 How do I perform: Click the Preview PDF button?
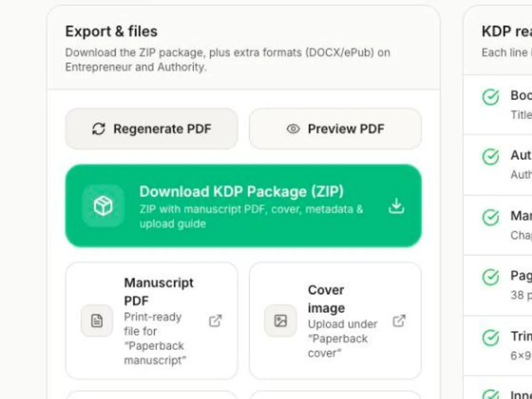(335, 129)
